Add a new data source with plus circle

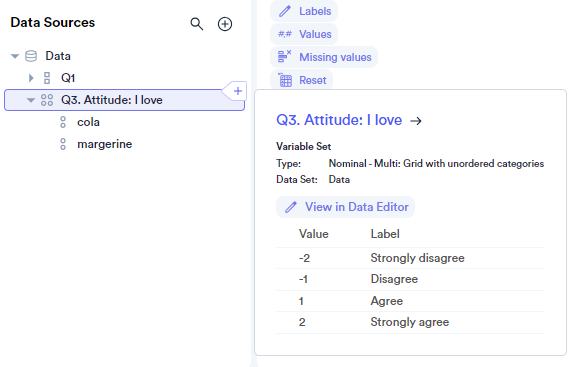(225, 24)
